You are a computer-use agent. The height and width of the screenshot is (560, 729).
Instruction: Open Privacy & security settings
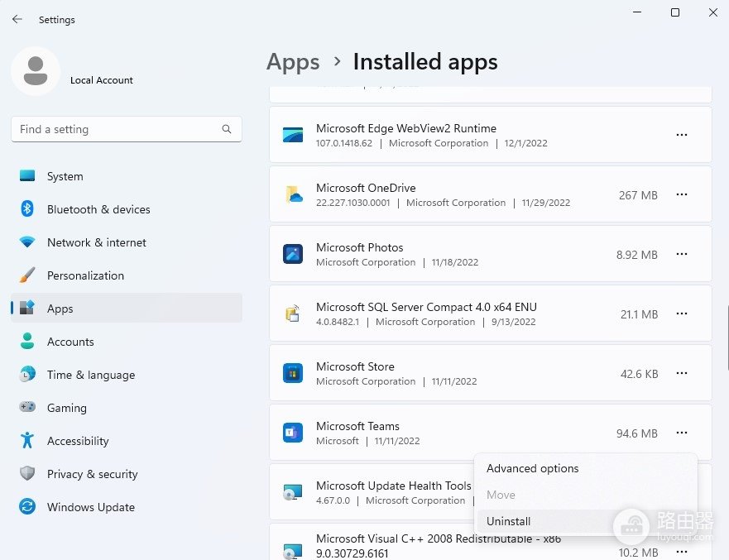pos(127,474)
